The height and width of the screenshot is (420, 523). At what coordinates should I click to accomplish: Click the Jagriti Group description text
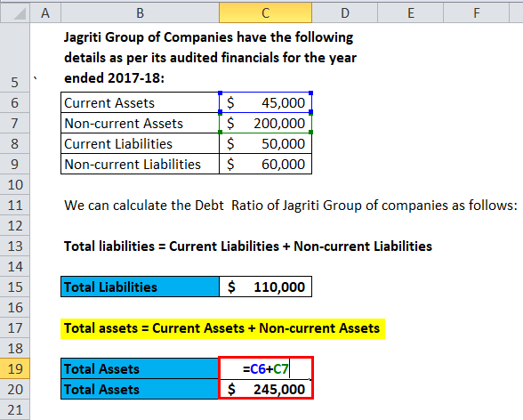[x=210, y=57]
